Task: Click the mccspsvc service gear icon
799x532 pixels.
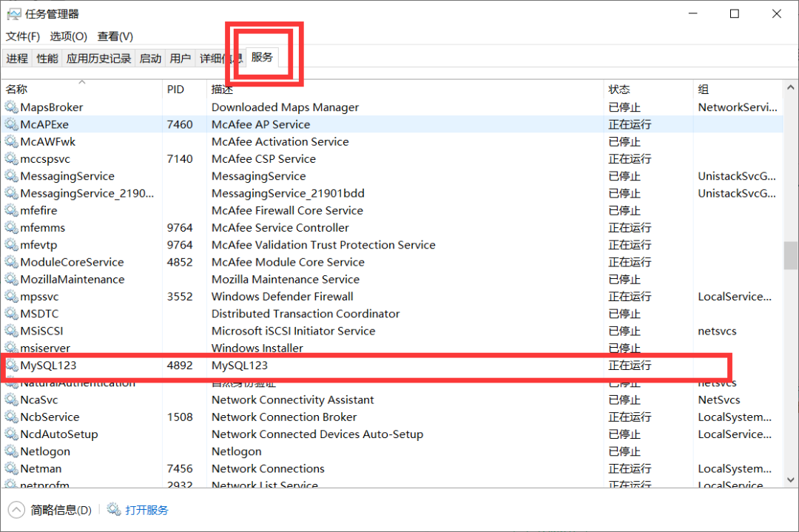Action: (12, 159)
